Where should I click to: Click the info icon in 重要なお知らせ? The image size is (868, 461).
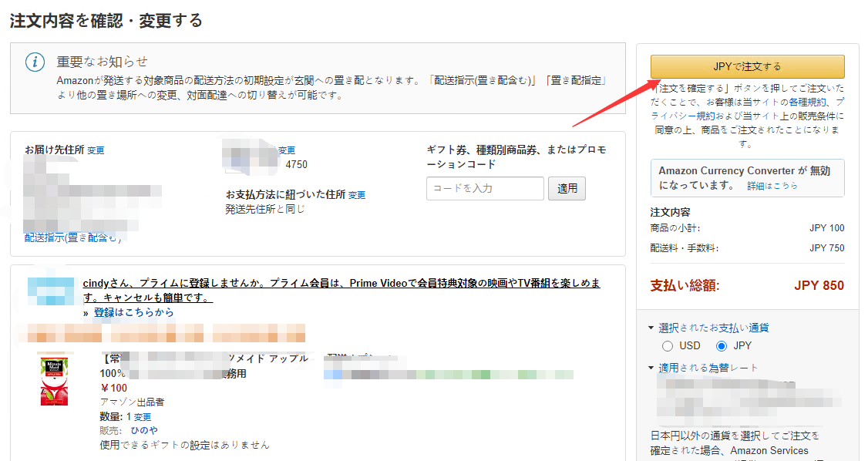(x=35, y=62)
